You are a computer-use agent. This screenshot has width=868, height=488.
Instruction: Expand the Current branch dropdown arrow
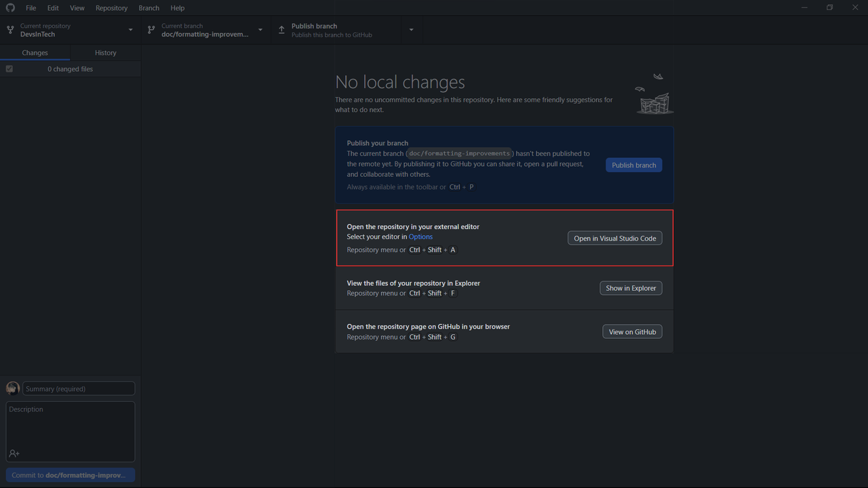(260, 30)
